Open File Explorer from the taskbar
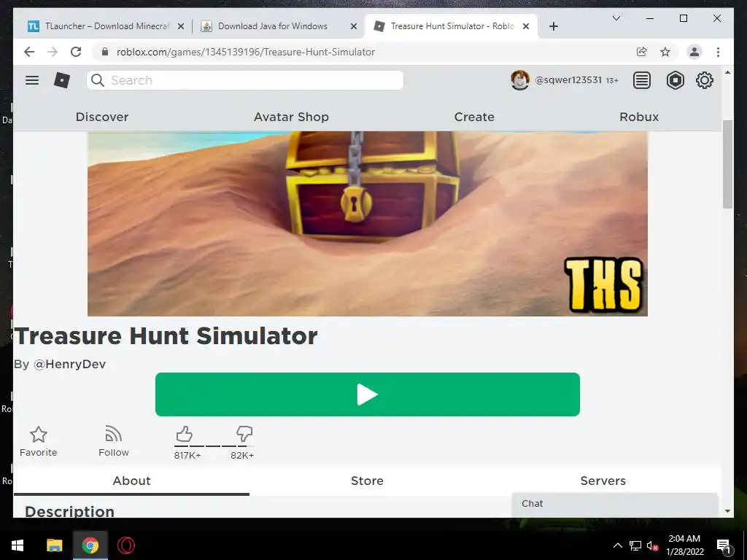Image resolution: width=747 pixels, height=560 pixels. point(54,545)
